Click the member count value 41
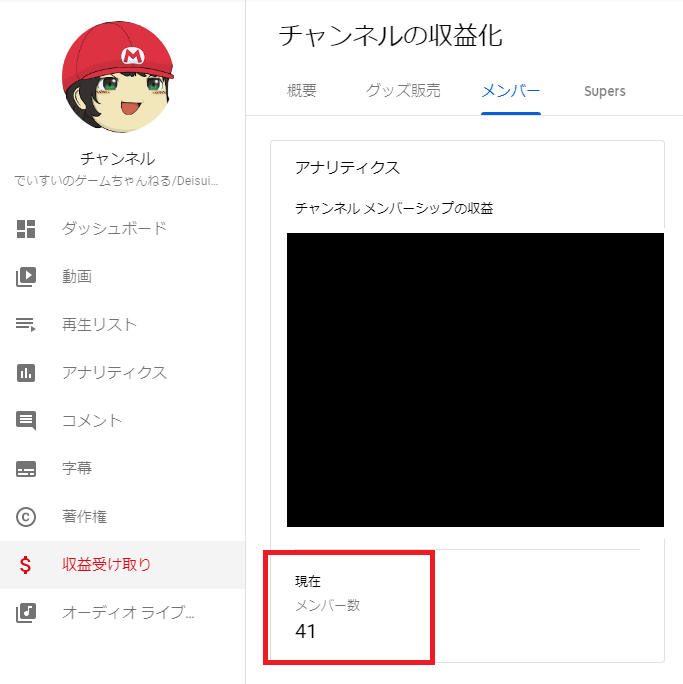The width and height of the screenshot is (683, 684). click(305, 631)
